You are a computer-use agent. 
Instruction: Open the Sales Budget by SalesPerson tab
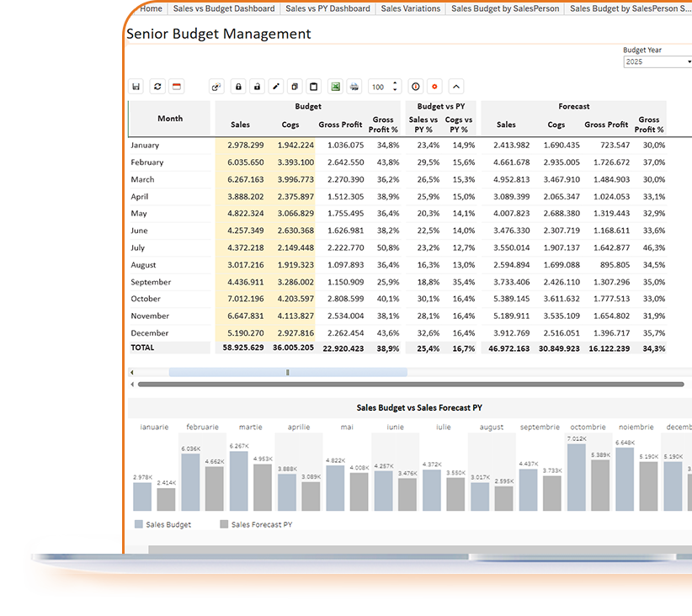coord(504,8)
